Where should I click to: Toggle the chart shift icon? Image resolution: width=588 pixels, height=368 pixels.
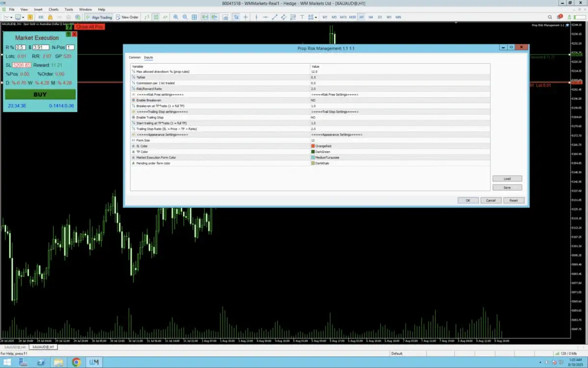tap(214, 17)
